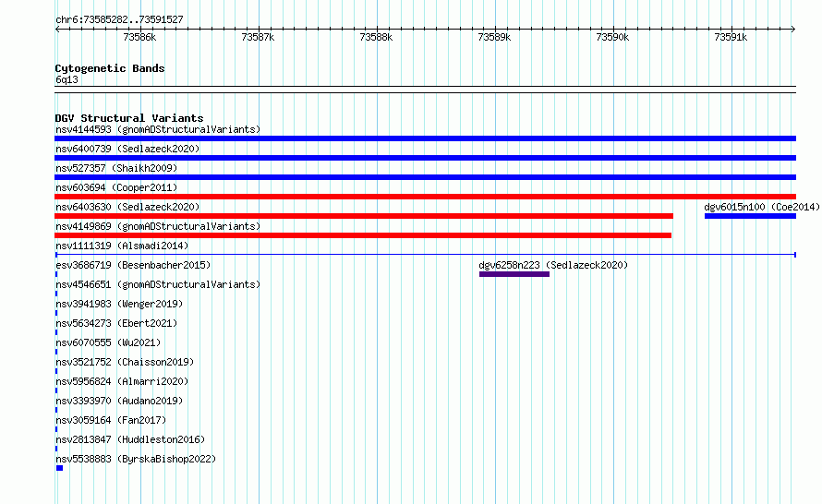Click the 73591k ruler position
822x504 pixels.
click(731, 37)
